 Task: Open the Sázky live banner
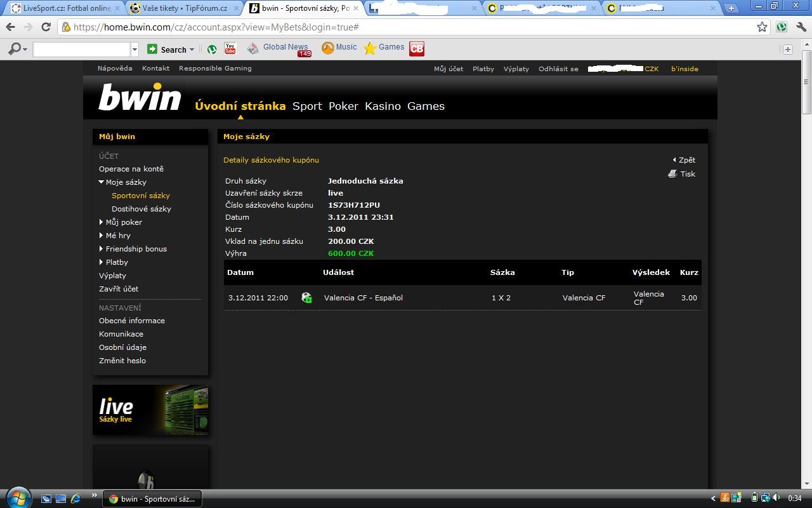150,410
